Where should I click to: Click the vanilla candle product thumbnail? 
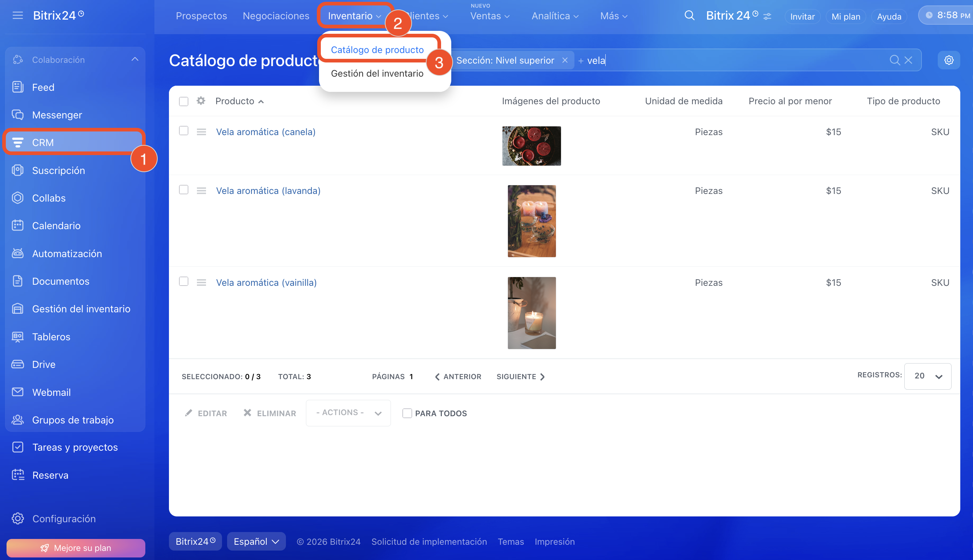pyautogui.click(x=531, y=313)
